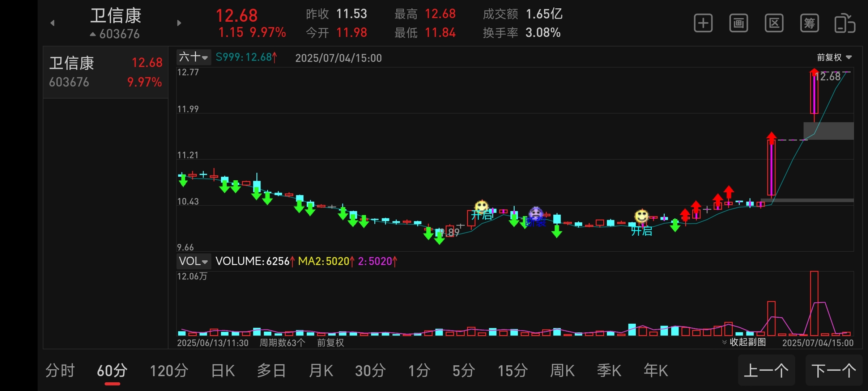Click the gray gap zone on chart
The image size is (868, 391).
pyautogui.click(x=829, y=131)
